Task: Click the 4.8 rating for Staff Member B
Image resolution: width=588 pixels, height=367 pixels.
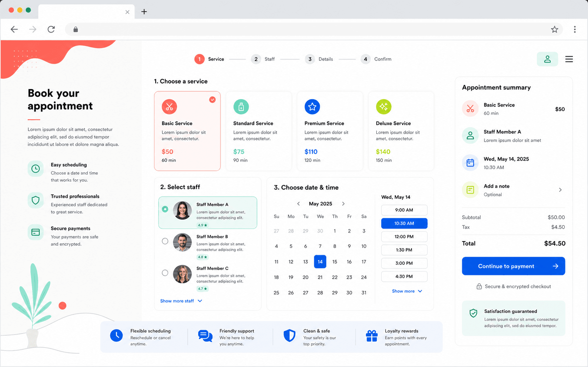Action: [x=203, y=257]
